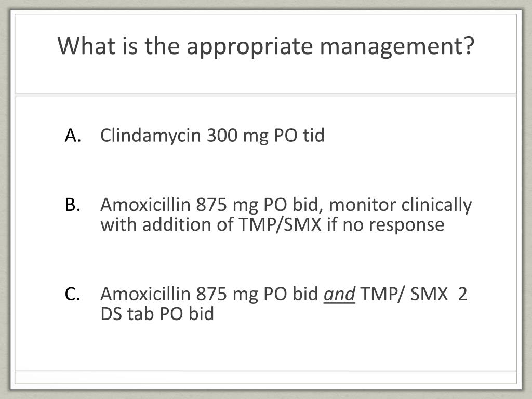Select answer letter A.

73,135
